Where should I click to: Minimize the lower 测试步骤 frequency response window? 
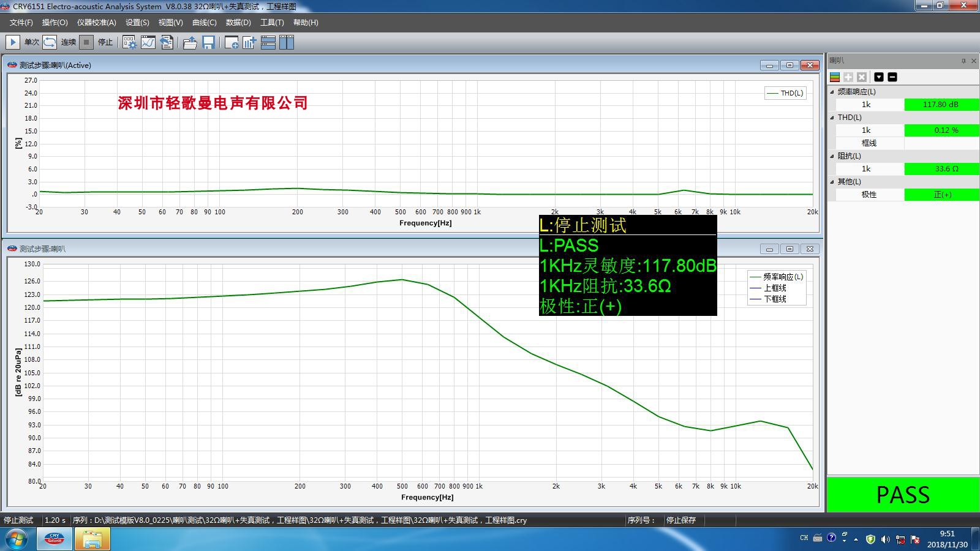pos(769,249)
